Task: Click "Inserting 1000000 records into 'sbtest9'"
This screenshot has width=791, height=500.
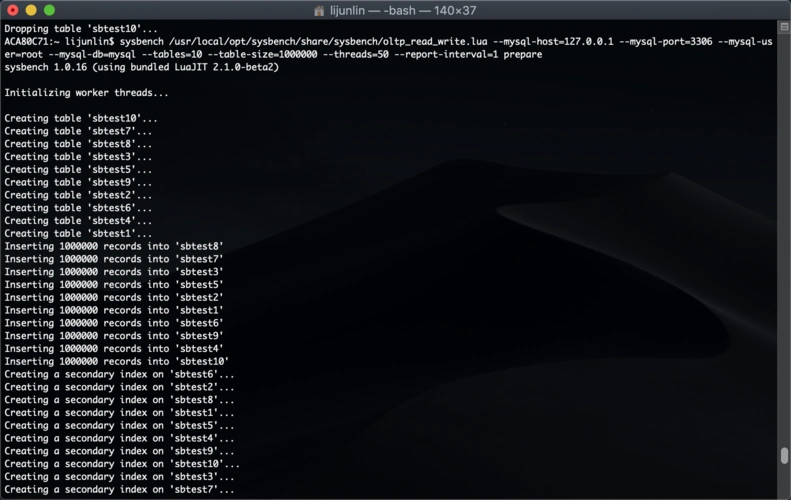Action: coord(114,336)
